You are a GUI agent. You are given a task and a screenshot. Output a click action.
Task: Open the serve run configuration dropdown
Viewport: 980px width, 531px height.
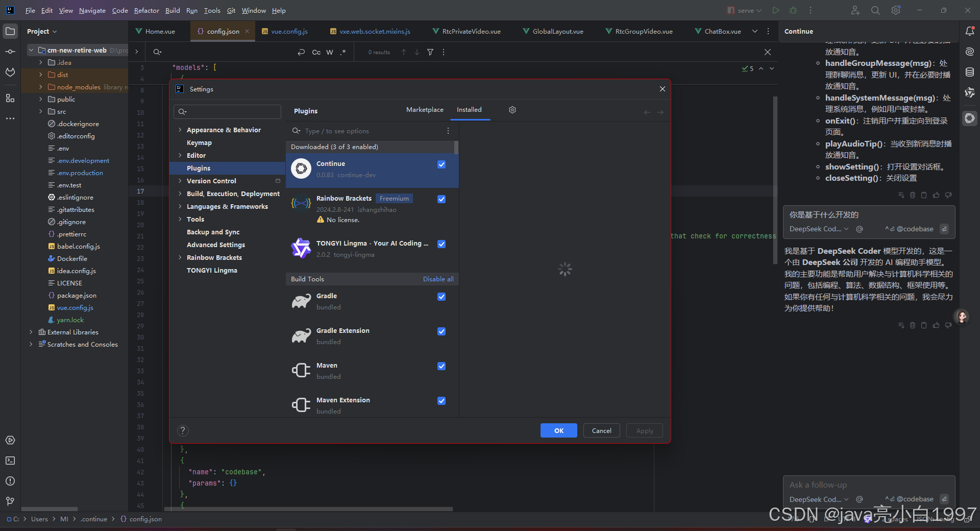pos(745,10)
